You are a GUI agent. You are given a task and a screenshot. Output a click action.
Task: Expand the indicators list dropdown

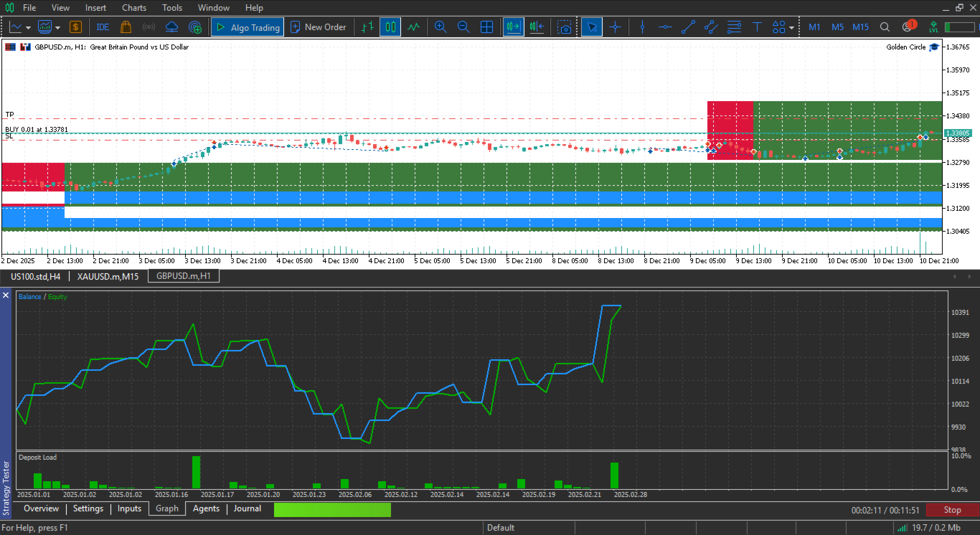point(57,27)
